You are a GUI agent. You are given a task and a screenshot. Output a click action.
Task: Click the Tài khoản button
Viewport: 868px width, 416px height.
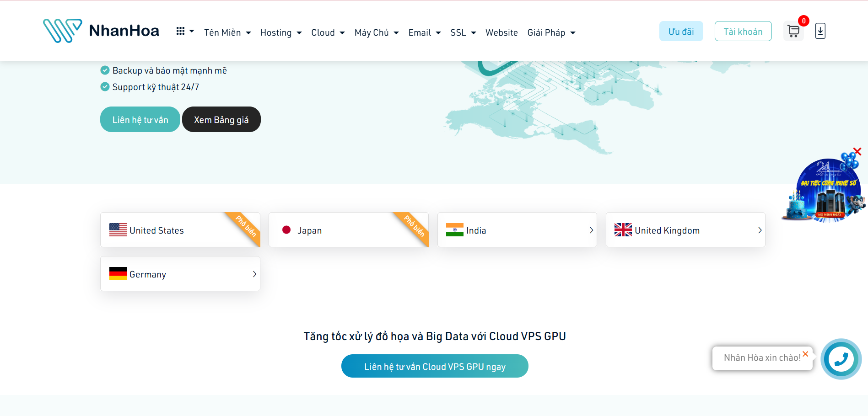[x=743, y=31]
